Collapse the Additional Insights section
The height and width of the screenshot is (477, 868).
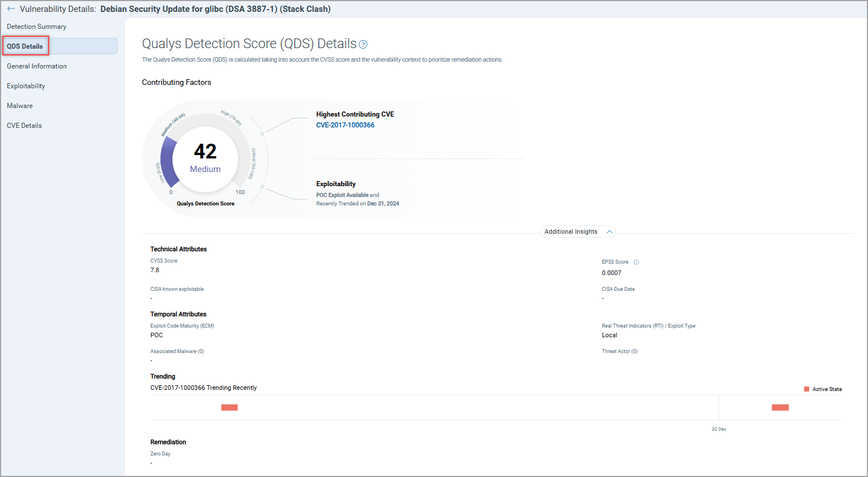coord(609,232)
